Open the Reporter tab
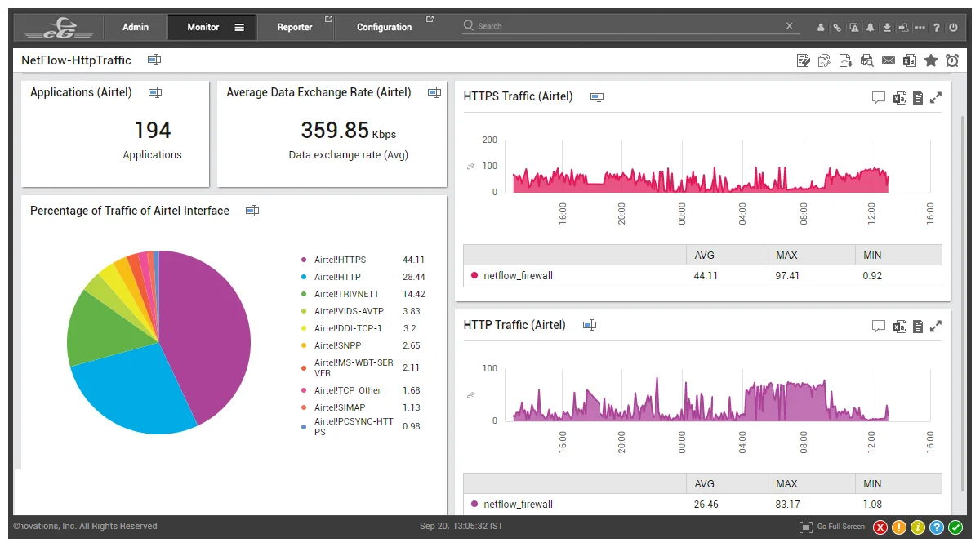 click(x=295, y=27)
